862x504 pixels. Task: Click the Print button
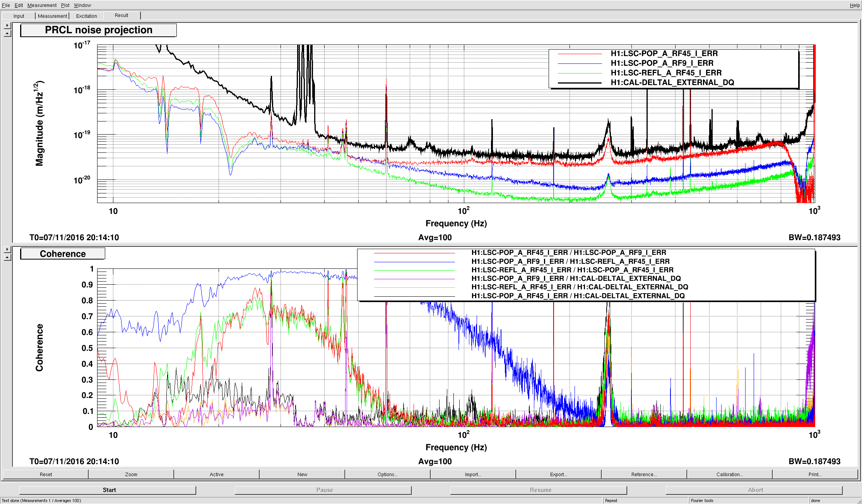point(815,474)
